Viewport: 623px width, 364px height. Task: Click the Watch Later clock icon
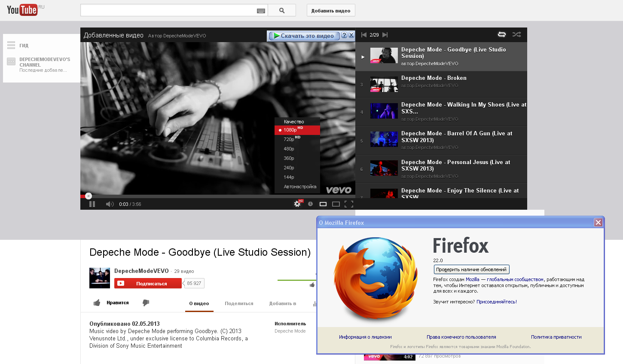coord(310,204)
